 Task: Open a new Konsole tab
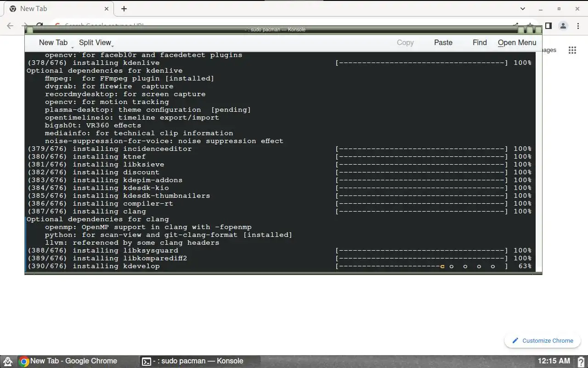click(53, 42)
